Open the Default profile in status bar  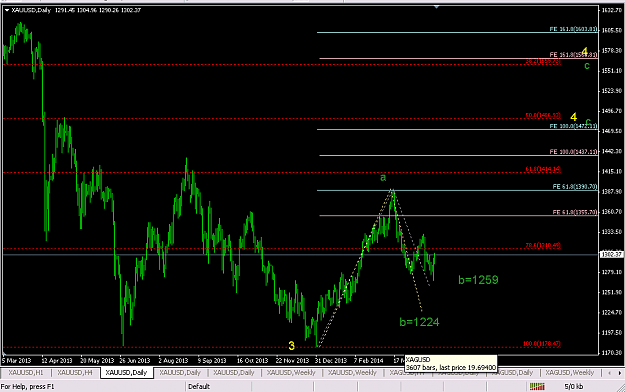199,386
